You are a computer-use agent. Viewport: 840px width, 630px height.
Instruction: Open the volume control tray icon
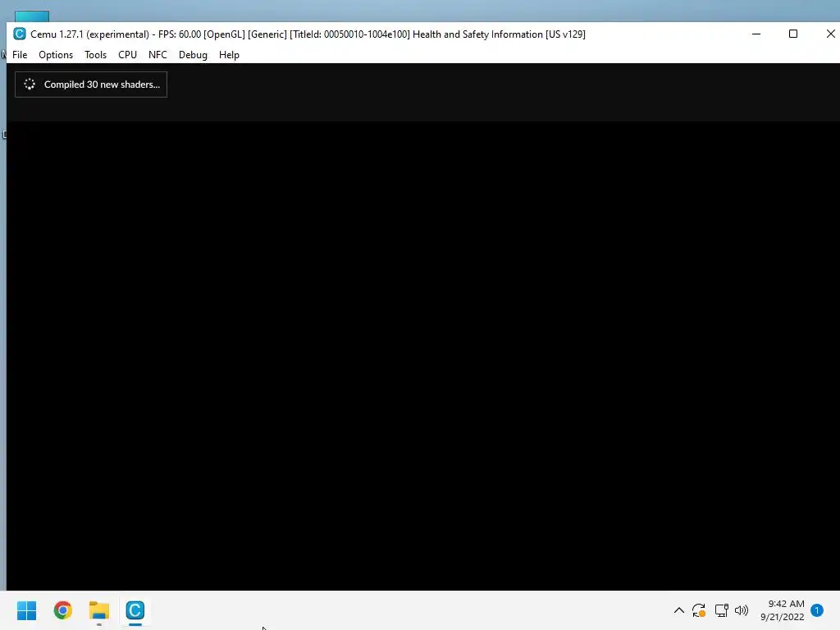click(742, 610)
